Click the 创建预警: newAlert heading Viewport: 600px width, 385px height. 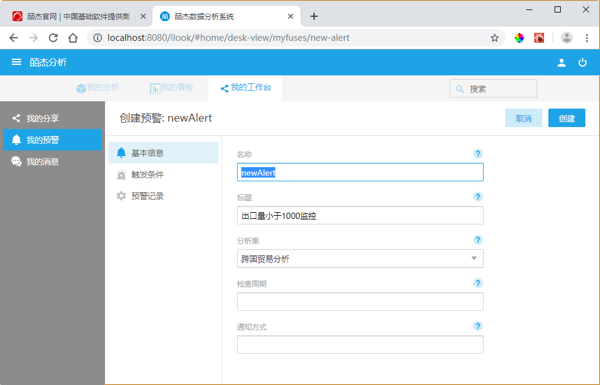[x=166, y=118]
